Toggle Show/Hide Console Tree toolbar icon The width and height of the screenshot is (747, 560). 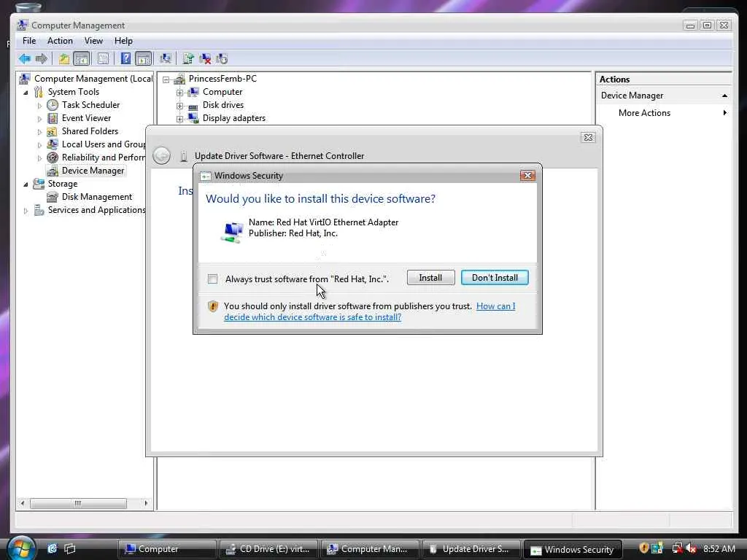82,58
